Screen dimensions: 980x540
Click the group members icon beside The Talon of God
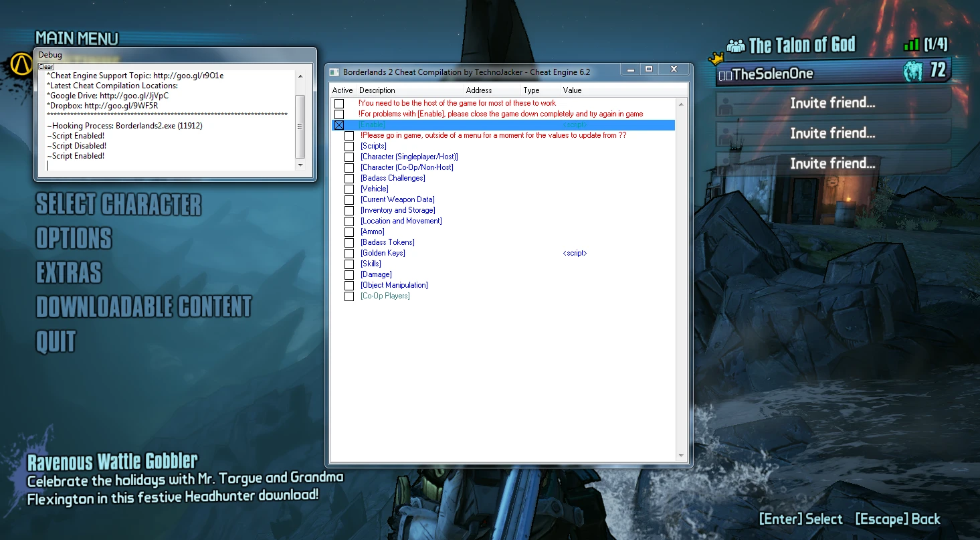(x=735, y=45)
